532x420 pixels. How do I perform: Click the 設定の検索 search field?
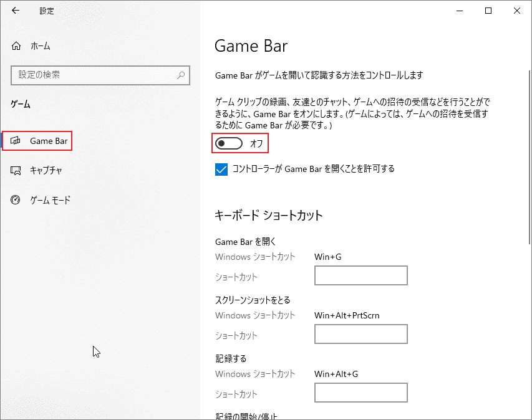click(100, 75)
